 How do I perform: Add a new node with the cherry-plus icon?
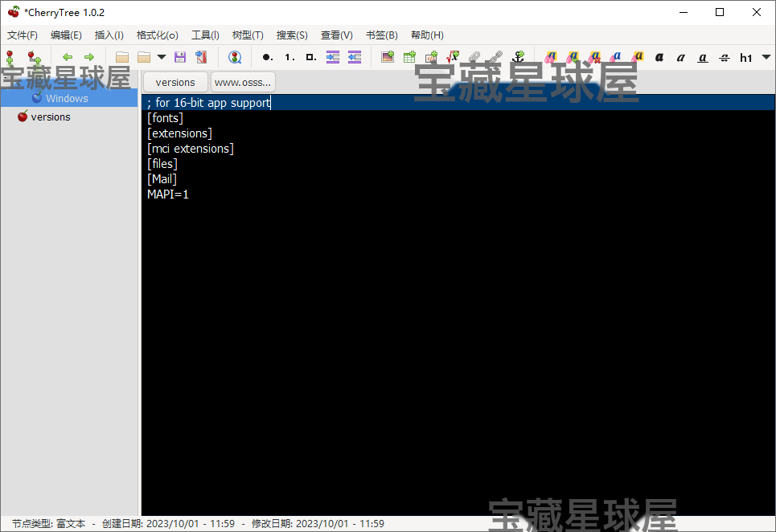[x=10, y=57]
